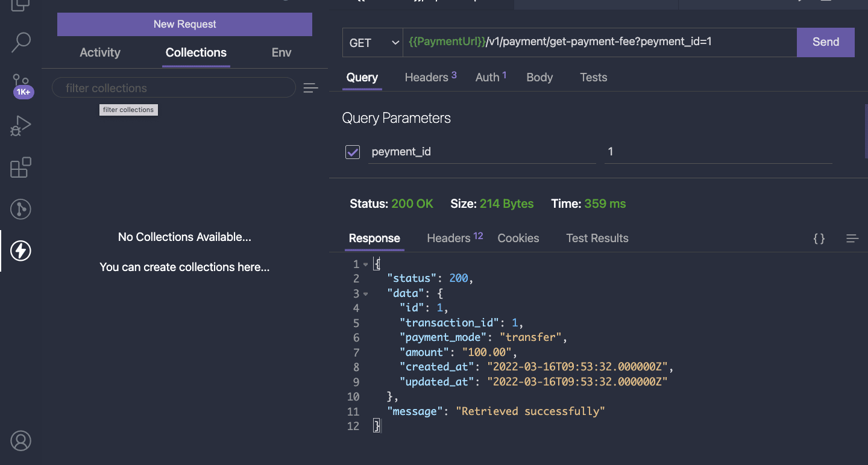The height and width of the screenshot is (465, 868).
Task: Click the curly braces format response icon
Action: point(819,239)
